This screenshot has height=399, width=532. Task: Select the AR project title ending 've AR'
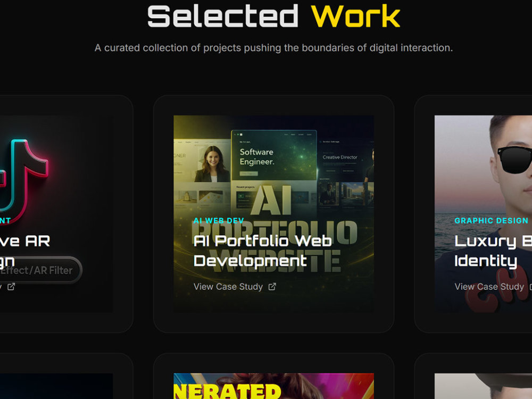tap(25, 251)
